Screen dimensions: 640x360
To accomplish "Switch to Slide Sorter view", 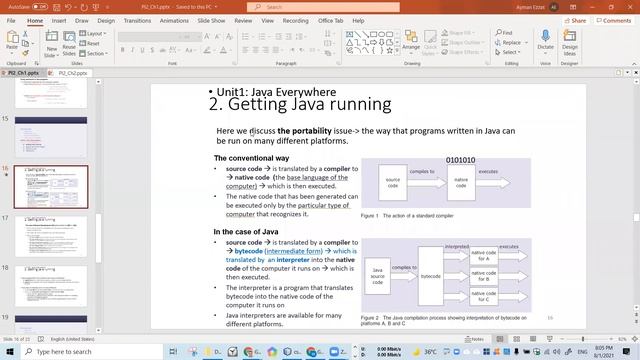I will click(x=516, y=339).
